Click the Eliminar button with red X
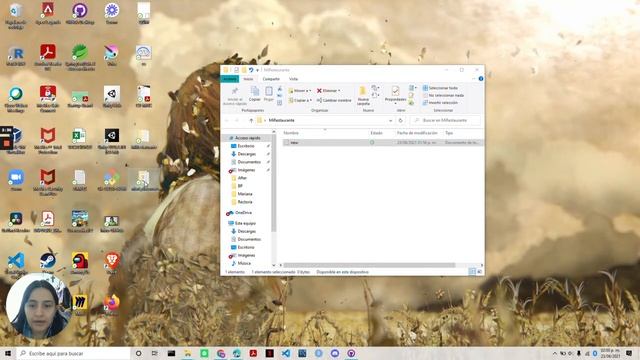 click(329, 91)
